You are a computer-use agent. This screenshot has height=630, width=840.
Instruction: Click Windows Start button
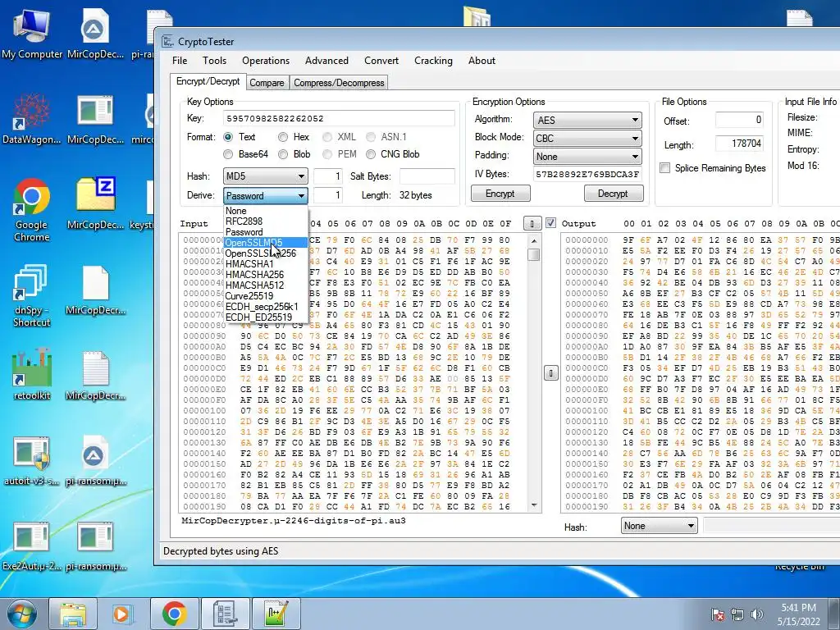(21, 614)
